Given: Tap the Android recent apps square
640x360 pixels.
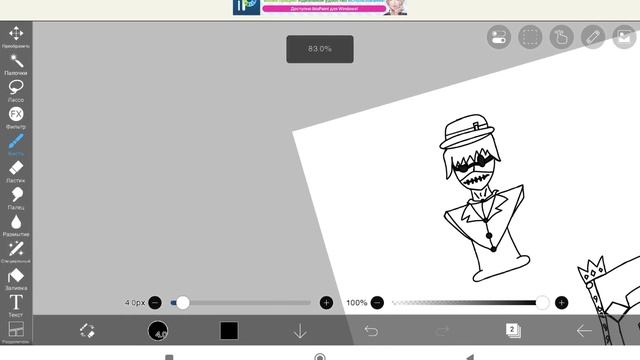Looking at the screenshot, I should click(x=169, y=358).
